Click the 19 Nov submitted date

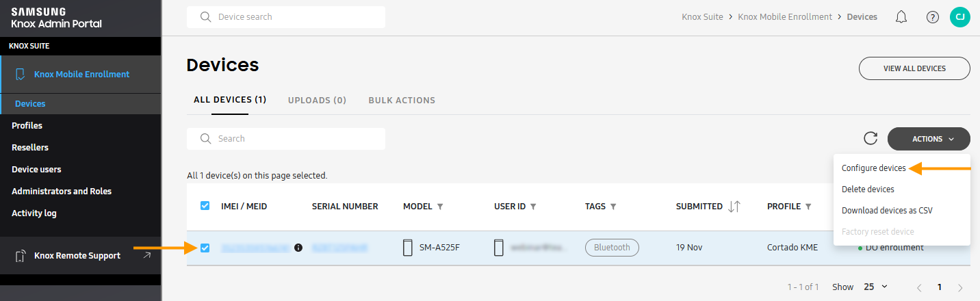688,248
